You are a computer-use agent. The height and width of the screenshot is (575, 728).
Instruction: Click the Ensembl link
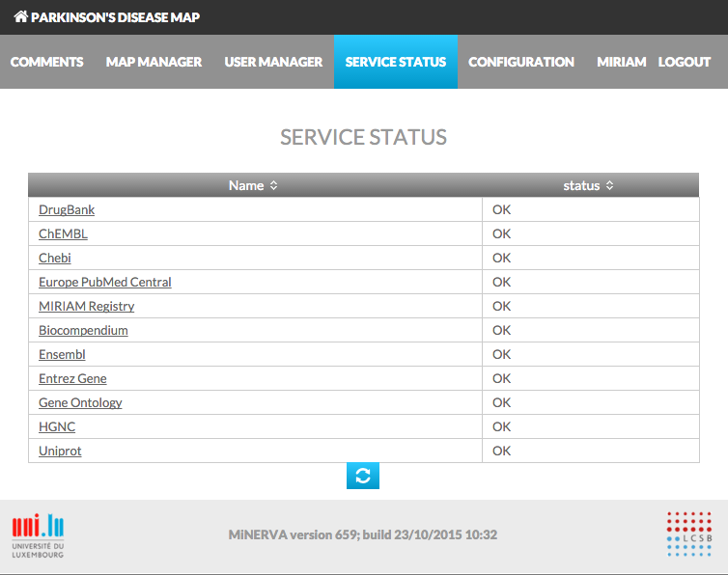click(62, 355)
